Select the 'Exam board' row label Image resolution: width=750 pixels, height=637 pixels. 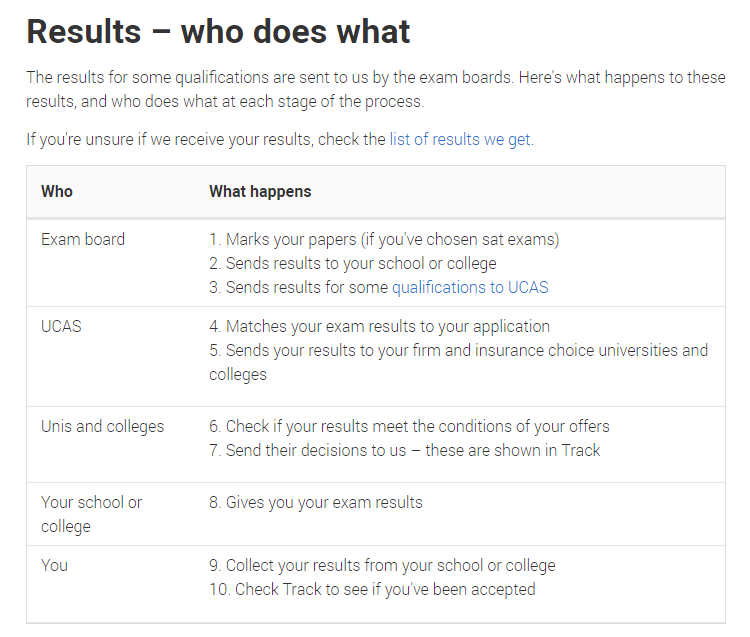(83, 239)
